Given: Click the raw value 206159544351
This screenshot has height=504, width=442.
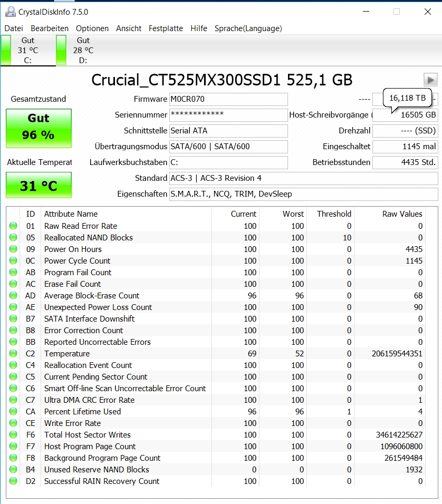Looking at the screenshot, I should [x=397, y=354].
